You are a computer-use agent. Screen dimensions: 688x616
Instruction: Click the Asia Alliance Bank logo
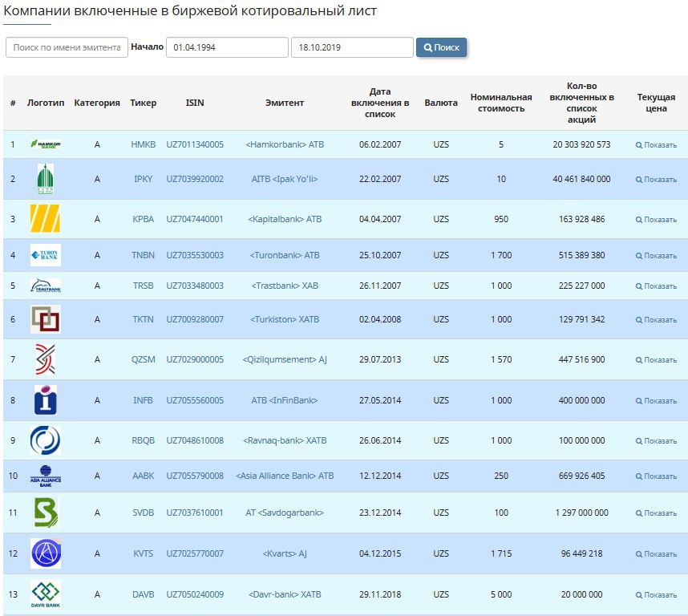46,476
